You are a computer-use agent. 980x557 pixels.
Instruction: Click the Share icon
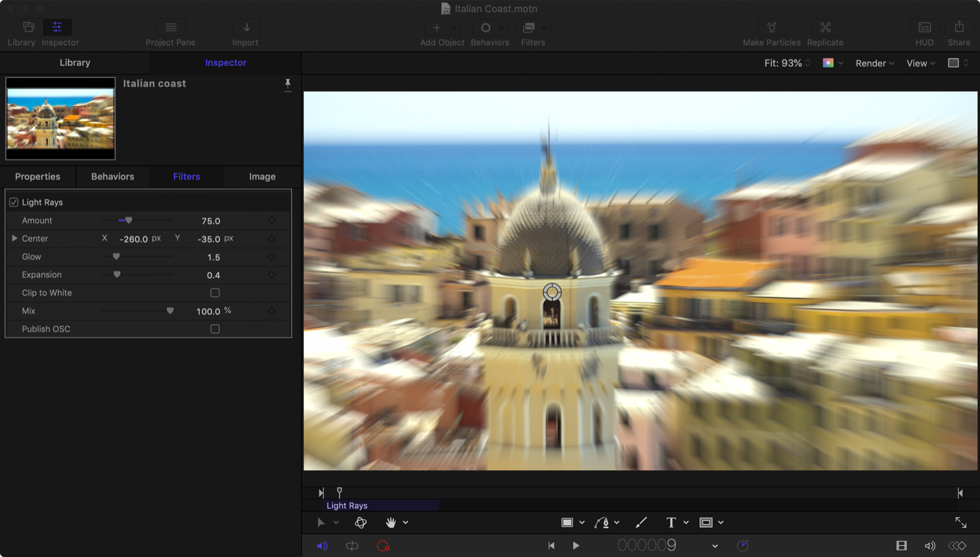(x=959, y=27)
